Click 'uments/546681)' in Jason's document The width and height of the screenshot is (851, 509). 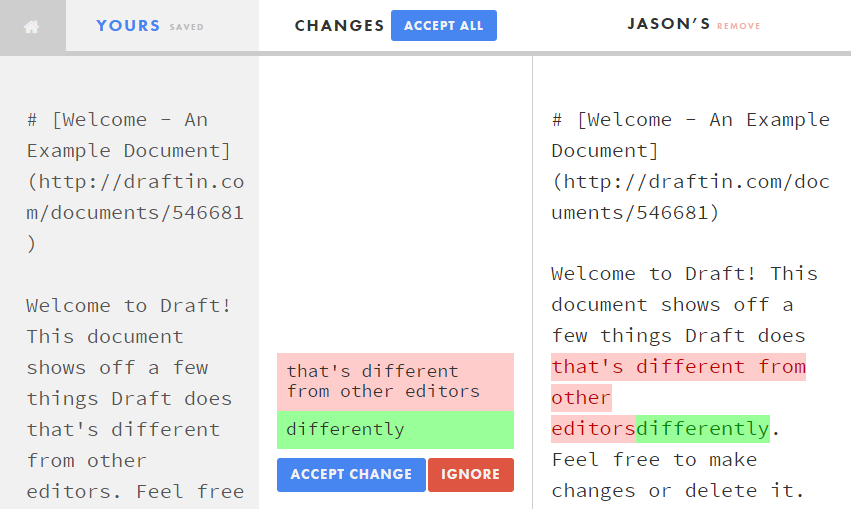pyautogui.click(x=635, y=212)
